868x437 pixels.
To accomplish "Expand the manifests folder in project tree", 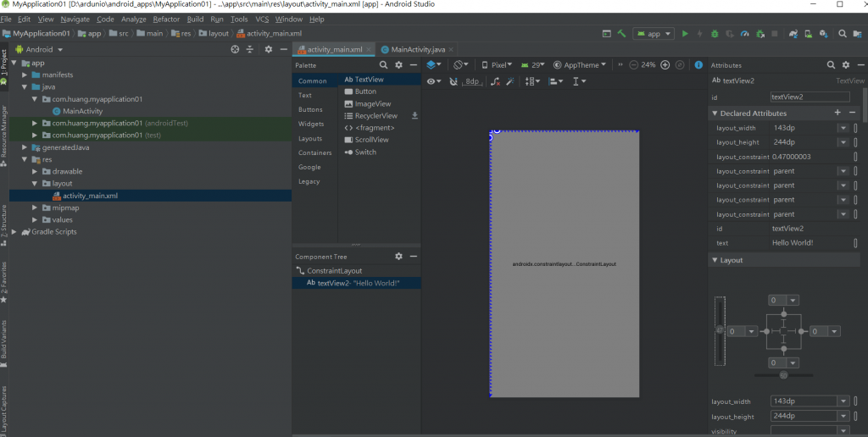I will [25, 75].
